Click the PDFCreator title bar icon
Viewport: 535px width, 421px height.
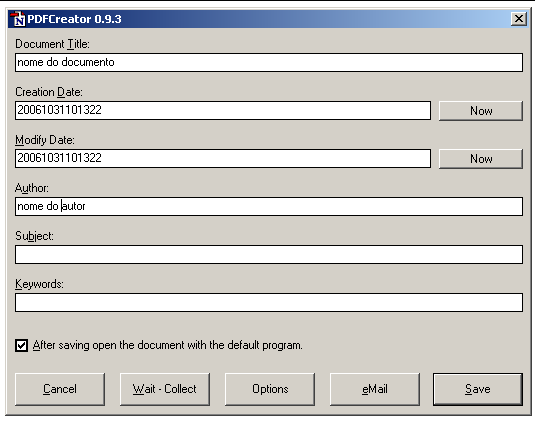coord(17,19)
